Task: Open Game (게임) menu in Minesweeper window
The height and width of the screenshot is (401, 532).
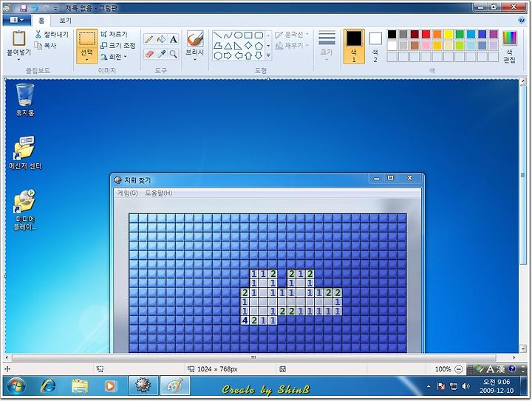Action: 127,193
